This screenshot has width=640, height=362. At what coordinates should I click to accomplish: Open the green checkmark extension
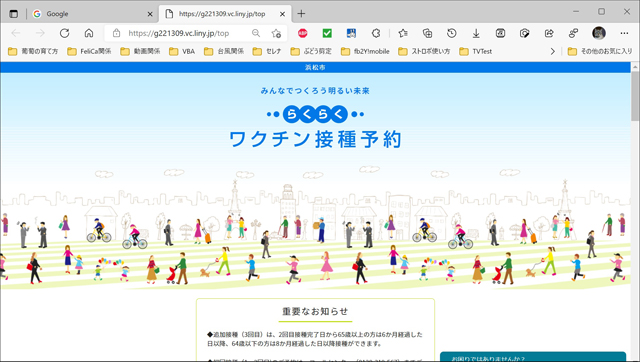[327, 33]
